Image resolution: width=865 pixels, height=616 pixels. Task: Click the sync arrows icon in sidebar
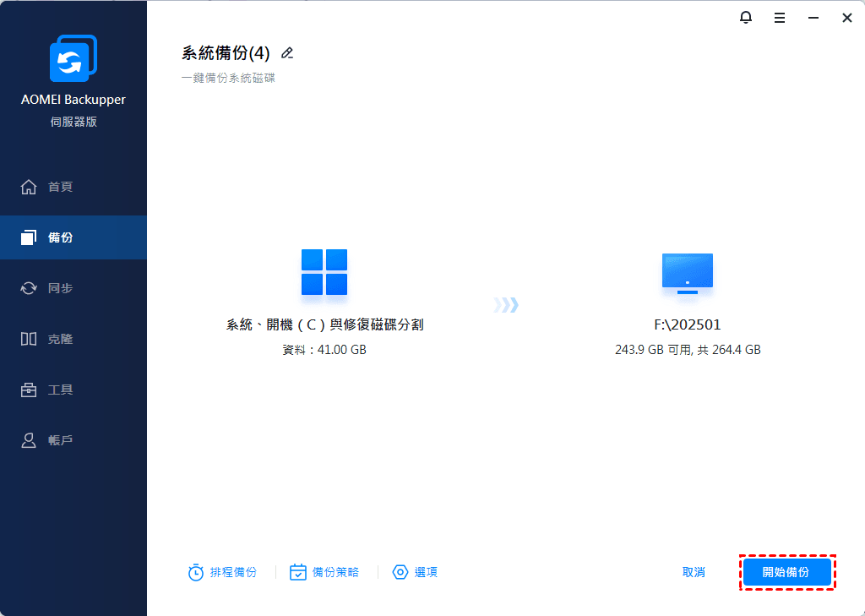pyautogui.click(x=29, y=288)
